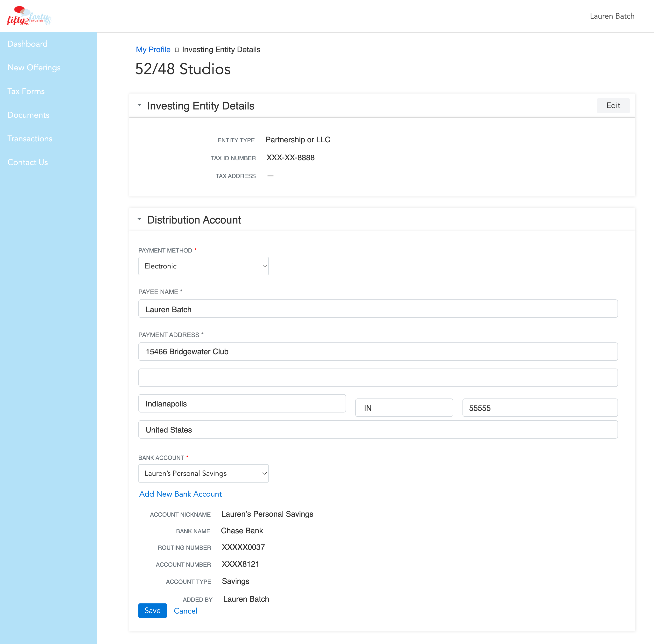Click the Edit button for entity details
Screen dimensions: 654x644
pos(613,106)
